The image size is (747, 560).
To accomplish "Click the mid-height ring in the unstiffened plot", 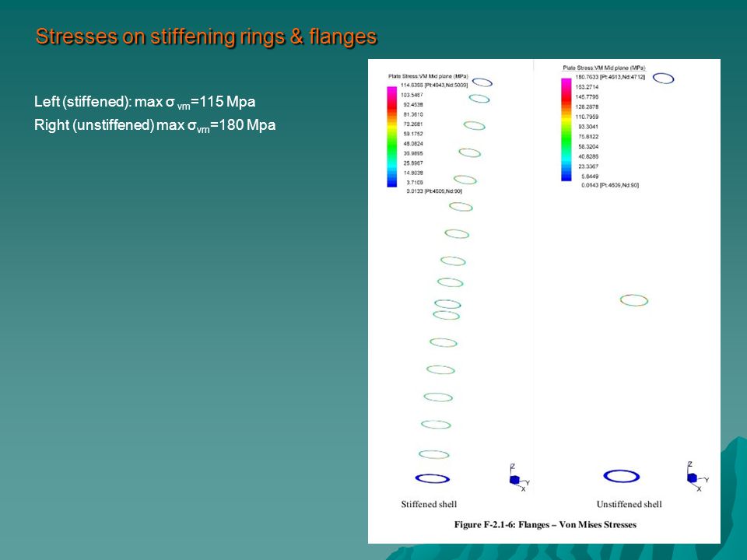I will [x=634, y=300].
